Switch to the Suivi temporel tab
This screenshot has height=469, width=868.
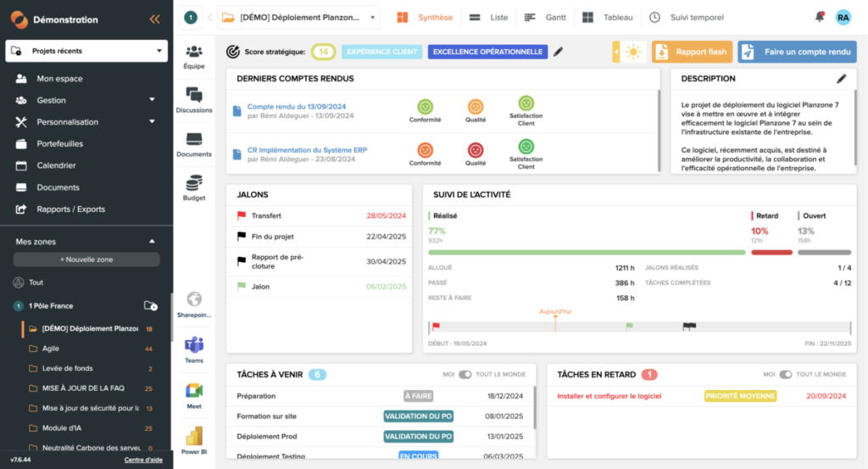[x=689, y=17]
